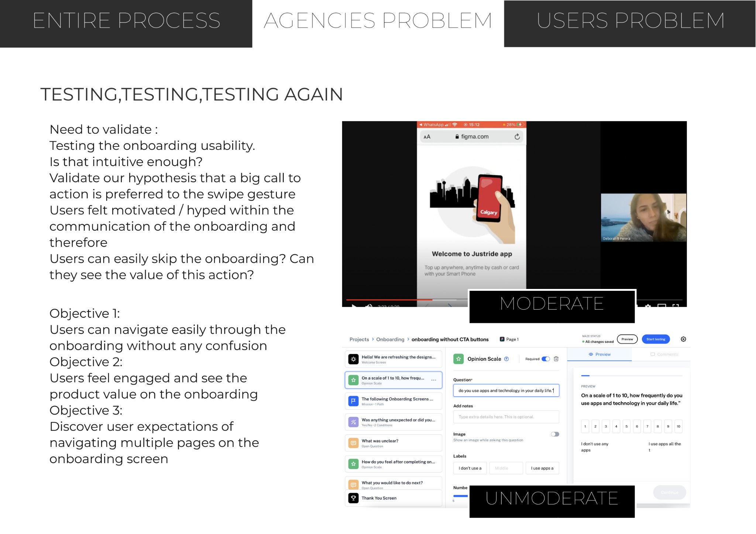Image resolution: width=756 pixels, height=534 pixels.
Task: Click the Add notes text field
Action: tap(506, 417)
